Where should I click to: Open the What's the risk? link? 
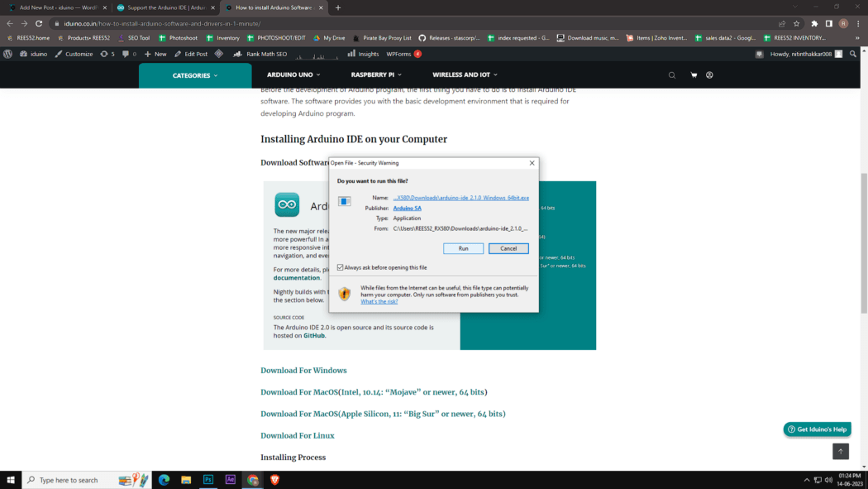pos(379,301)
